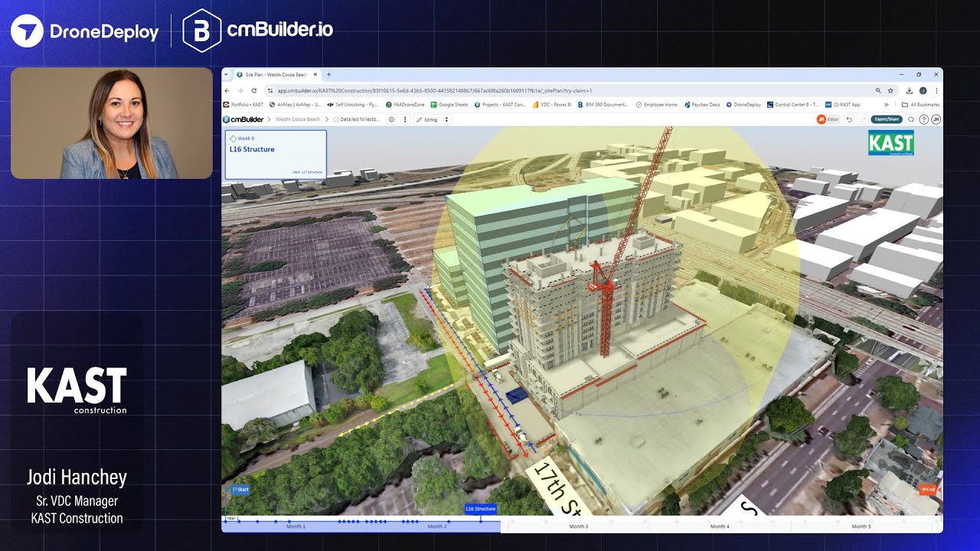The width and height of the screenshot is (980, 551).
Task: Click Month 1 on the timeline
Action: [x=296, y=527]
